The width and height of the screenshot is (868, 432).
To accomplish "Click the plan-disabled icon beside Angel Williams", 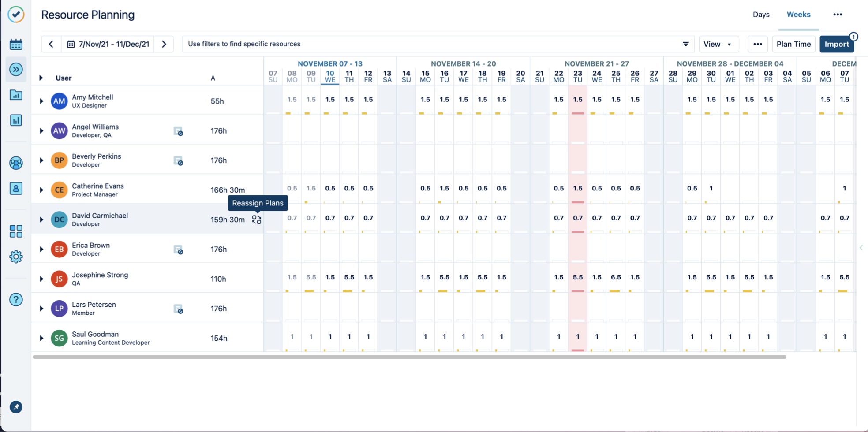I will [178, 131].
